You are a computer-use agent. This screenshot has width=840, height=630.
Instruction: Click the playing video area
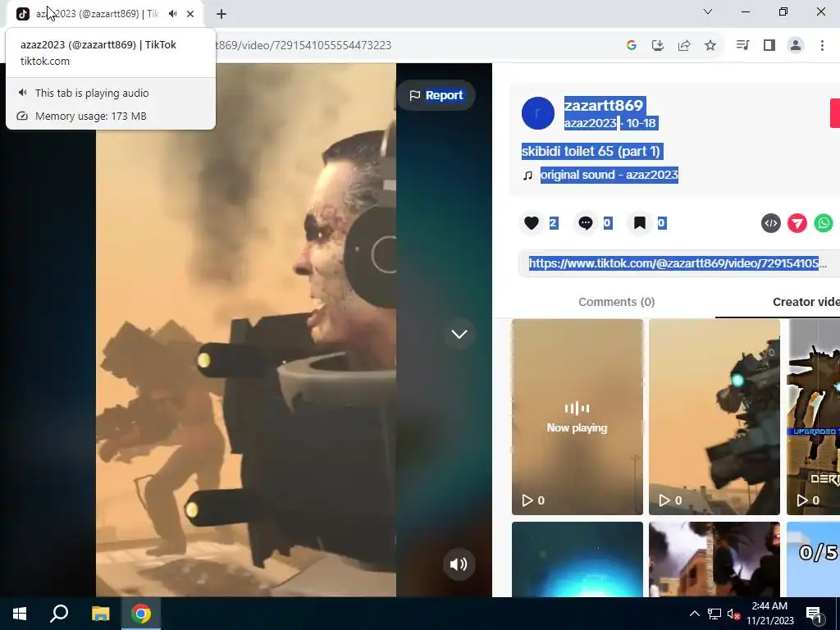click(x=246, y=330)
